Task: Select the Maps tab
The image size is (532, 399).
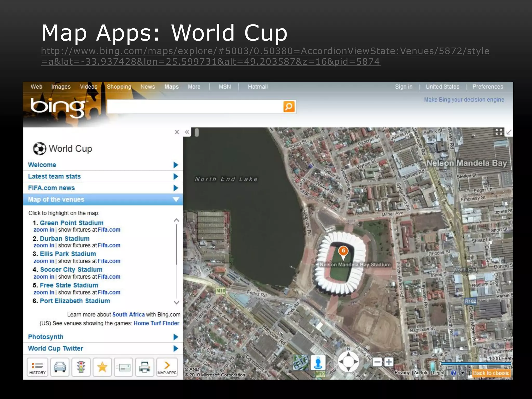Action: pyautogui.click(x=171, y=87)
